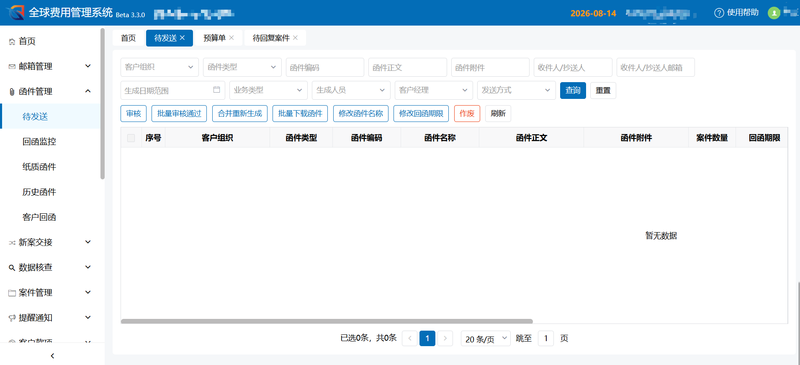Click the red 作废 button
The height and width of the screenshot is (365, 800).
pos(467,113)
